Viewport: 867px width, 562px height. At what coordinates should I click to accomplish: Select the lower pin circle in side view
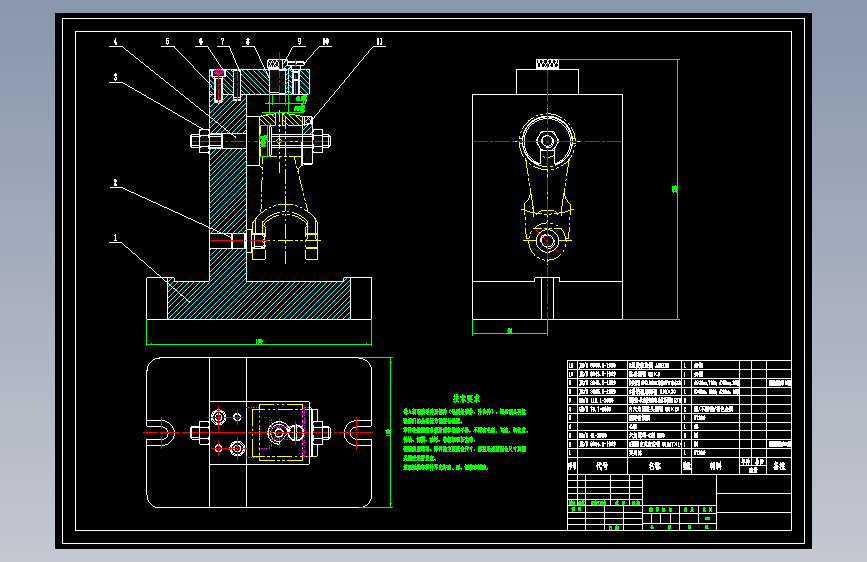547,241
